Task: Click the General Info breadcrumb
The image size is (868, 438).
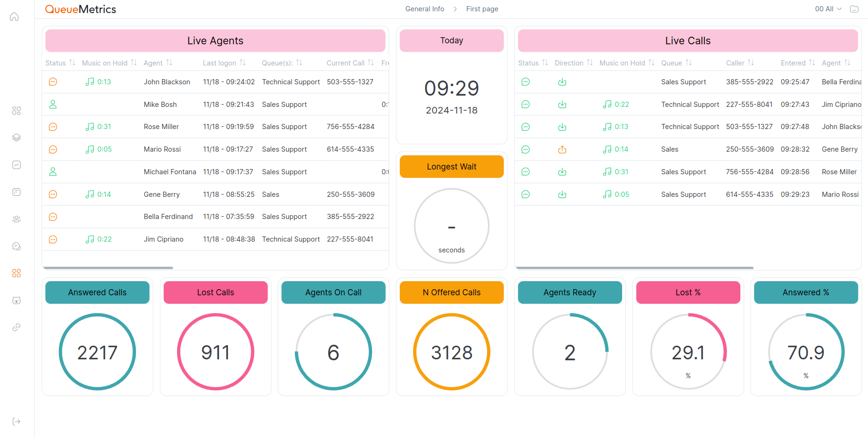Action: [425, 9]
